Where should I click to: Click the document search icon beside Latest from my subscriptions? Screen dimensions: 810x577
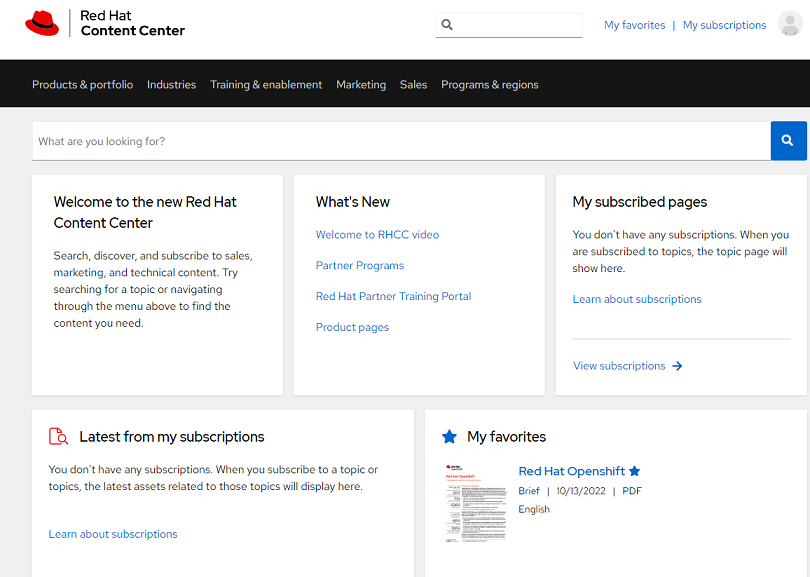coord(58,436)
